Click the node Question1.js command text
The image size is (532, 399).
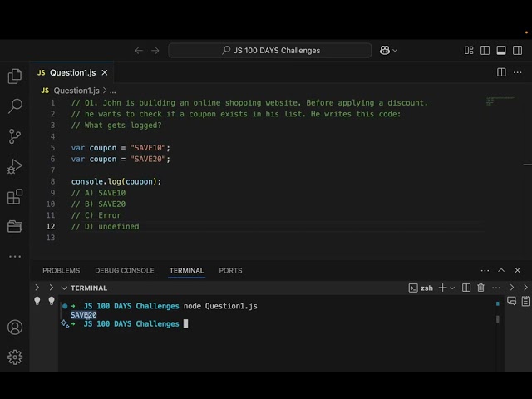coord(220,306)
